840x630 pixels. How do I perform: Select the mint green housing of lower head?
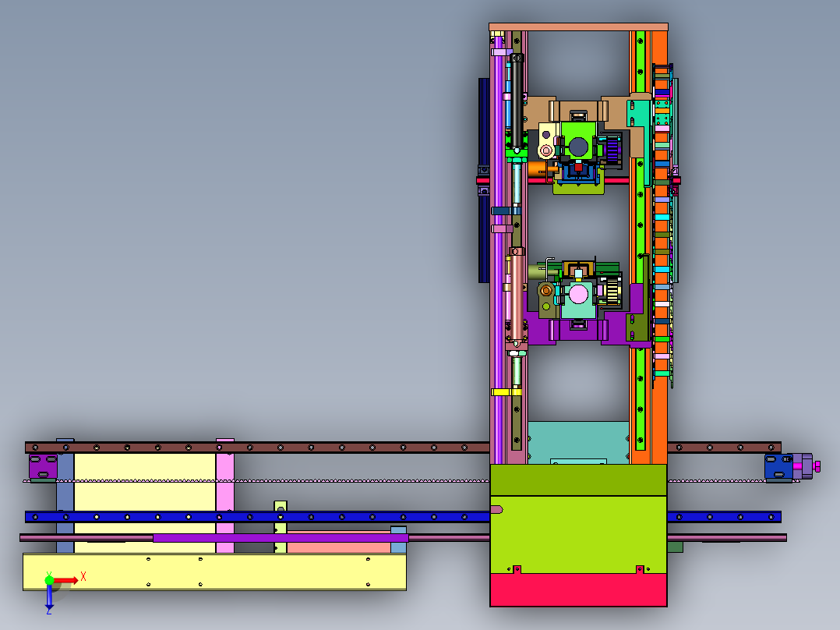coord(578,300)
